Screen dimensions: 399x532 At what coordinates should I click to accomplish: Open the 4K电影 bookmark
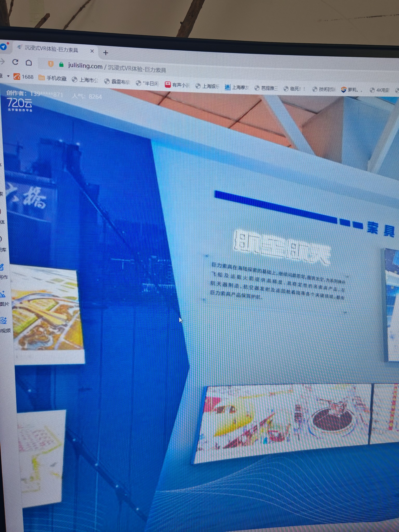pyautogui.click(x=380, y=90)
